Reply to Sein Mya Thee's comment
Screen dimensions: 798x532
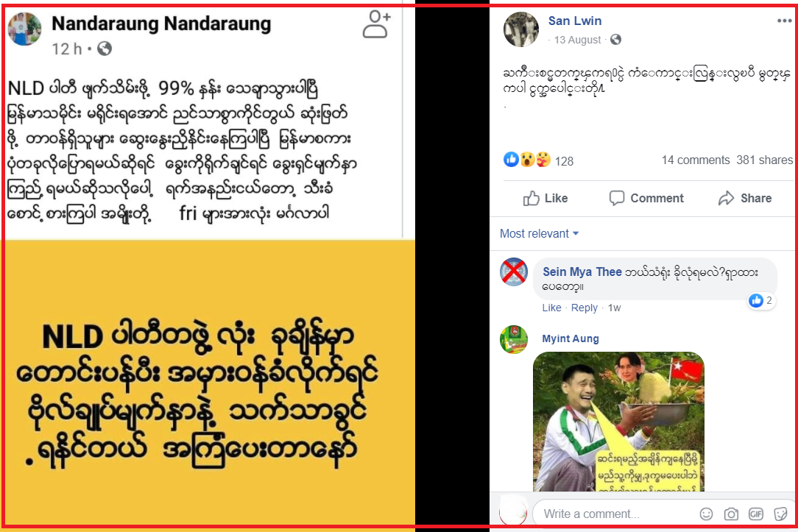coord(585,308)
